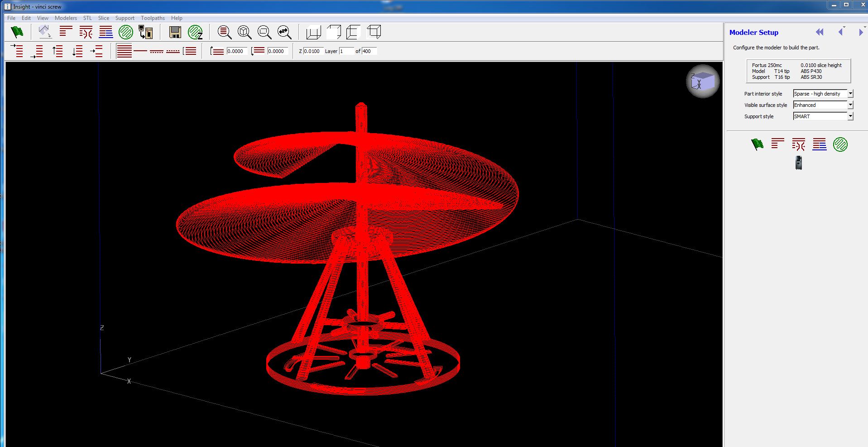The height and width of the screenshot is (447, 868).
Task: Click the range top layer icon
Action: [217, 51]
